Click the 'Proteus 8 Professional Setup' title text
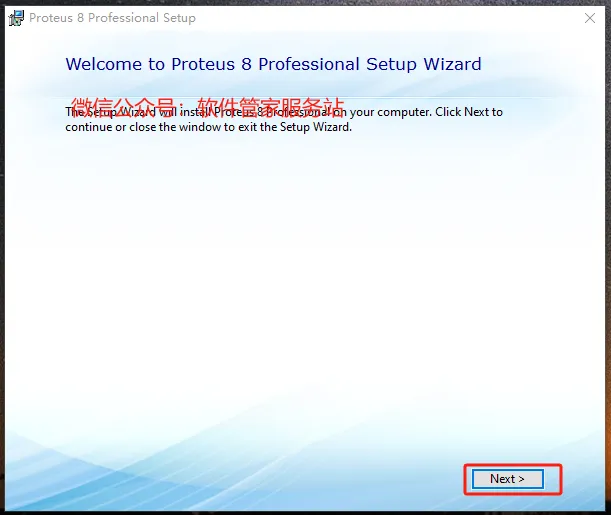Viewport: 611px width, 515px height. 112,18
